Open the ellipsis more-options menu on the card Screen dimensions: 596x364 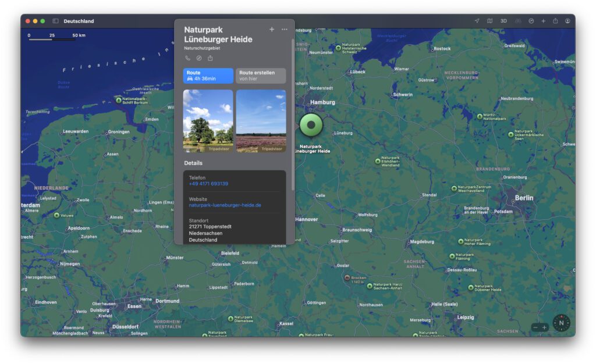[x=284, y=29]
